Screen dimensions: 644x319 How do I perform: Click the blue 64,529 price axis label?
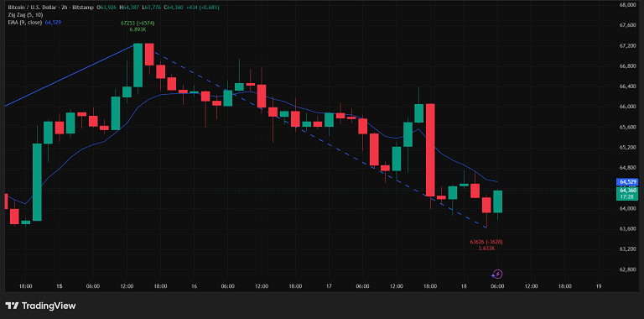tap(628, 181)
